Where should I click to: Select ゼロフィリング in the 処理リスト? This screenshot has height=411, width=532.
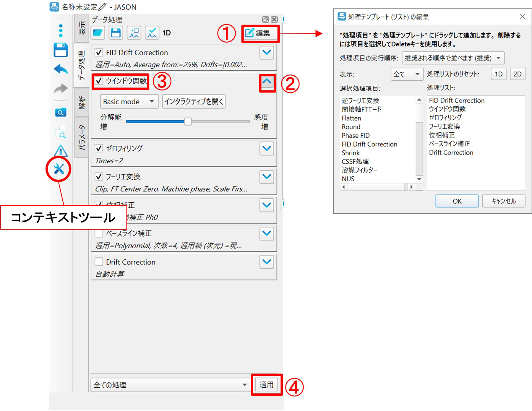point(445,118)
